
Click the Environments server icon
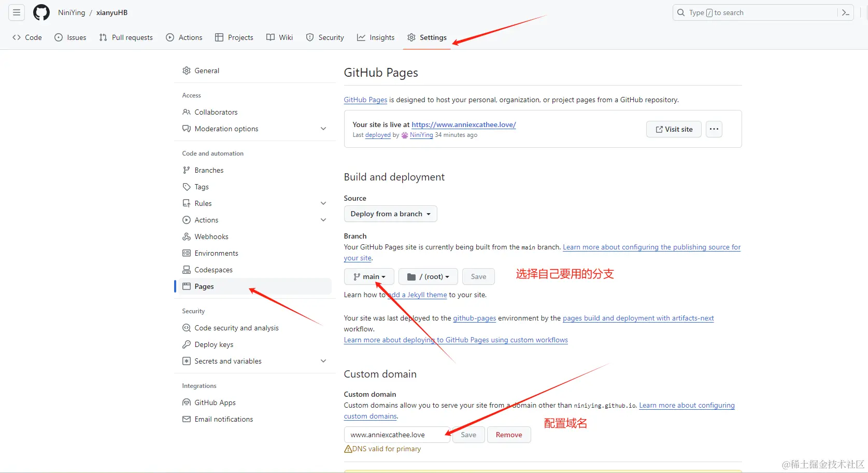point(187,253)
